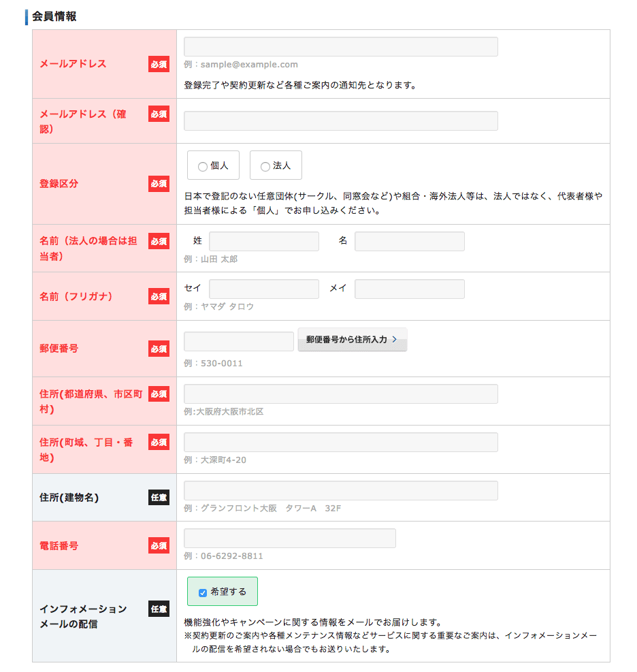The width and height of the screenshot is (637, 672).
Task: Click example text 例：山田 太郎
Action: click(x=211, y=259)
